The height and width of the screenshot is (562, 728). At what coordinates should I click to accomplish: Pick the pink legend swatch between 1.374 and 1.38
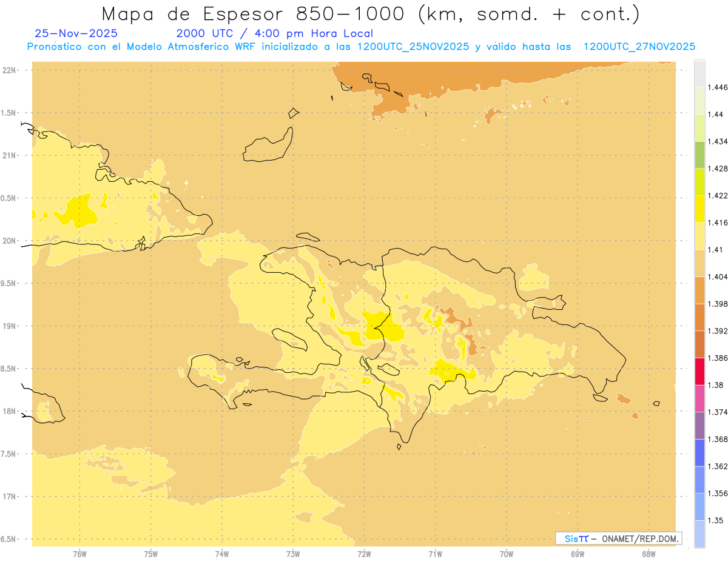coord(699,398)
